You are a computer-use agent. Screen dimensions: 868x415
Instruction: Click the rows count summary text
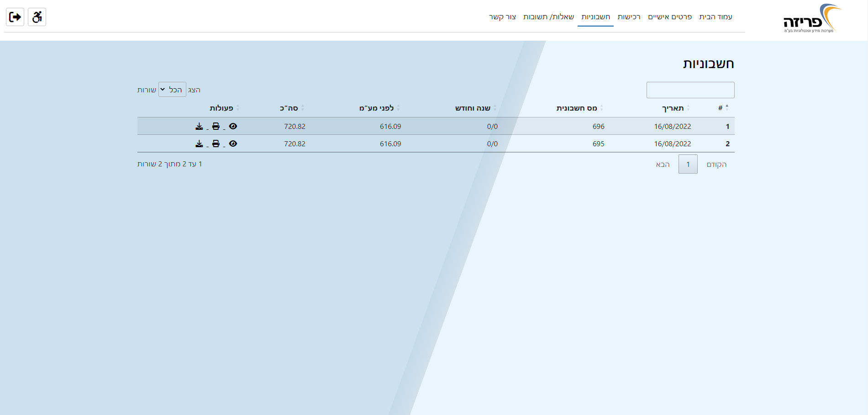tap(169, 164)
